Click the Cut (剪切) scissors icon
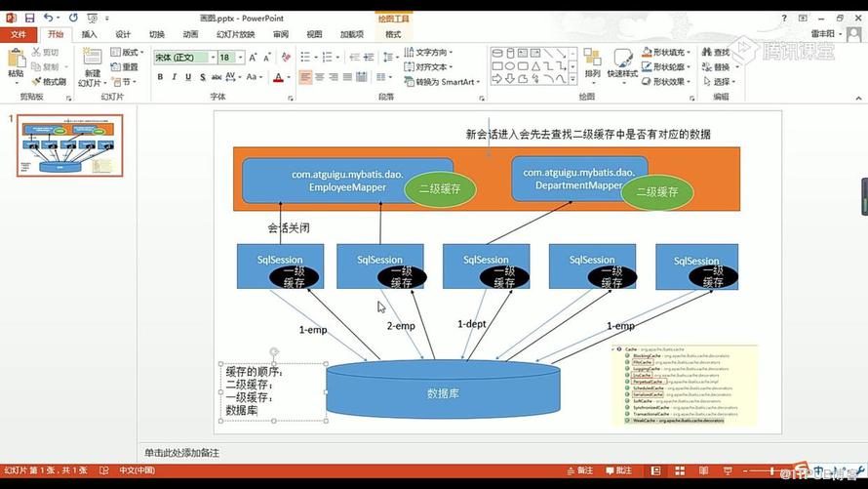Image resolution: width=868 pixels, height=489 pixels. 36,52
